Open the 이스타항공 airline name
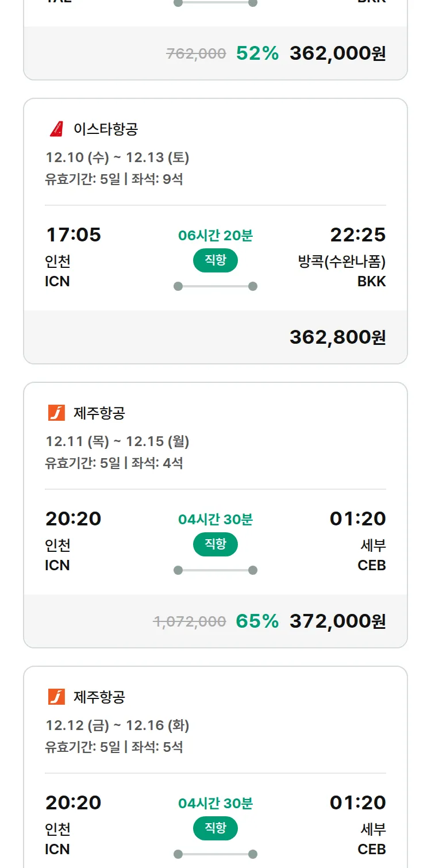The width and height of the screenshot is (431, 868). 106,129
